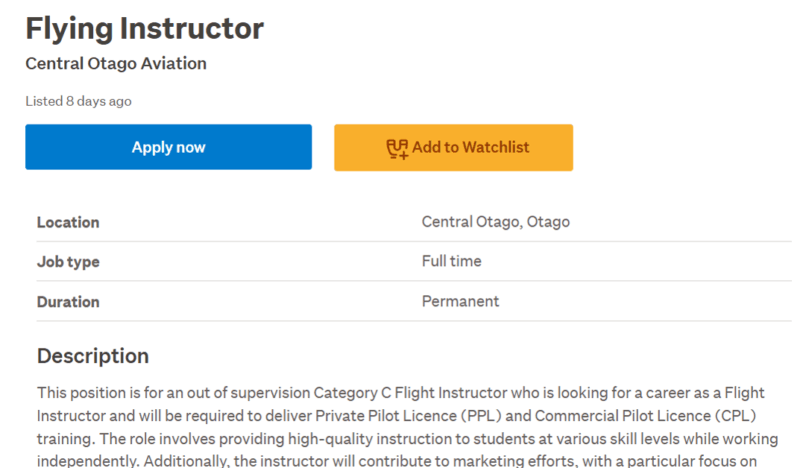Open the Central Otago Aviation company name
Screen dimensions: 800x468
tap(116, 63)
